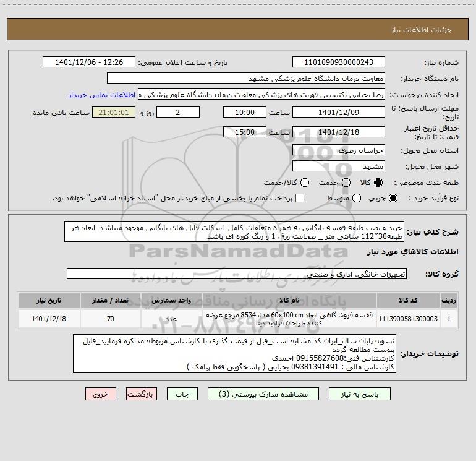Click the unit cell عدد
The width and height of the screenshot is (476, 461).
pos(171,319)
